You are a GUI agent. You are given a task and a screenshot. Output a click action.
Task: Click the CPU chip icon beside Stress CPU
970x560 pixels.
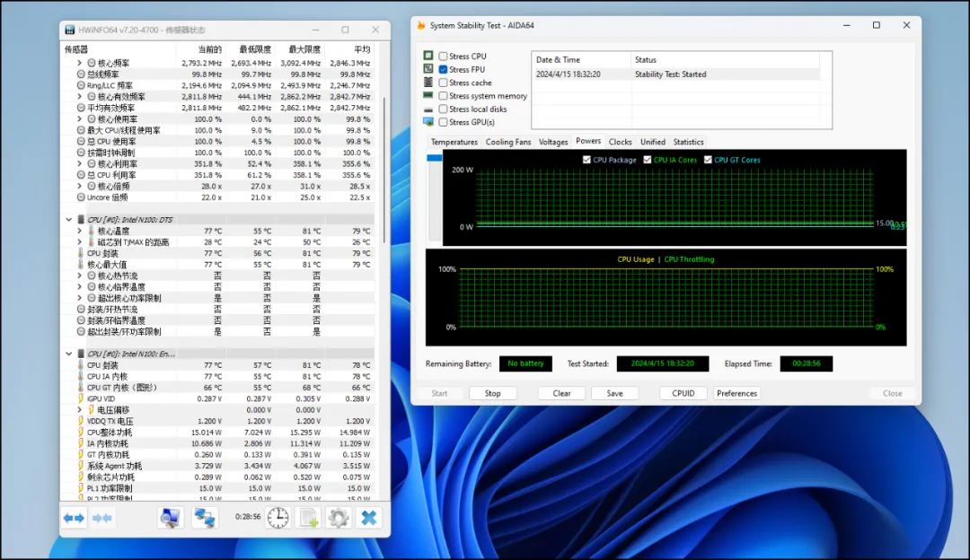(x=428, y=56)
